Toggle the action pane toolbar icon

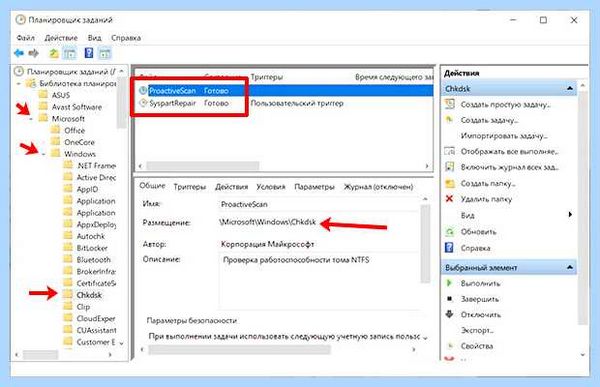point(104,54)
